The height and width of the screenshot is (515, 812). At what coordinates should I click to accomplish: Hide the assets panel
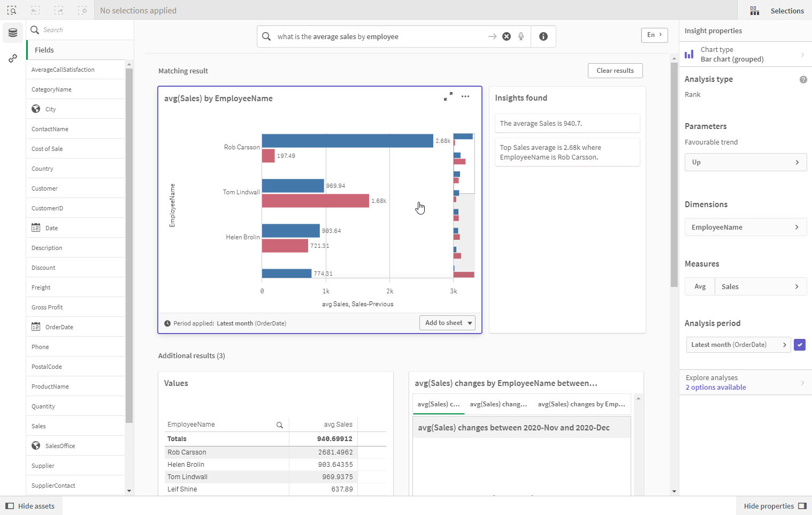pyautogui.click(x=30, y=506)
